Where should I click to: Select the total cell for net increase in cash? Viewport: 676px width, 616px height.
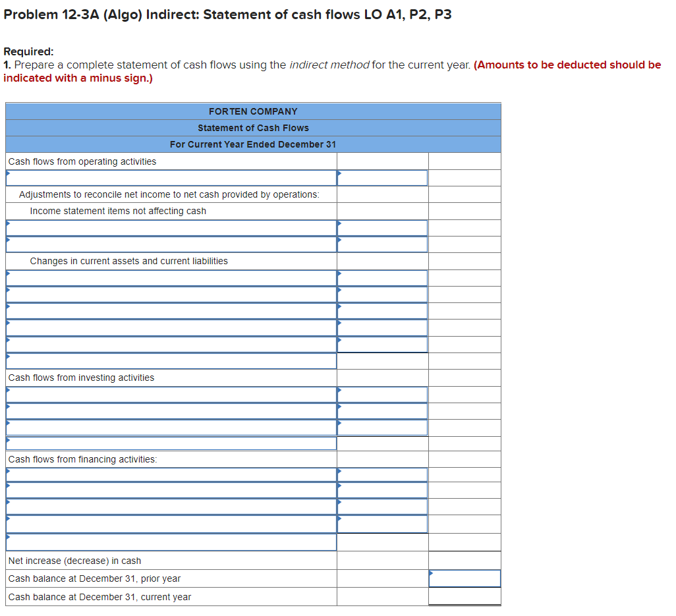pyautogui.click(x=465, y=561)
